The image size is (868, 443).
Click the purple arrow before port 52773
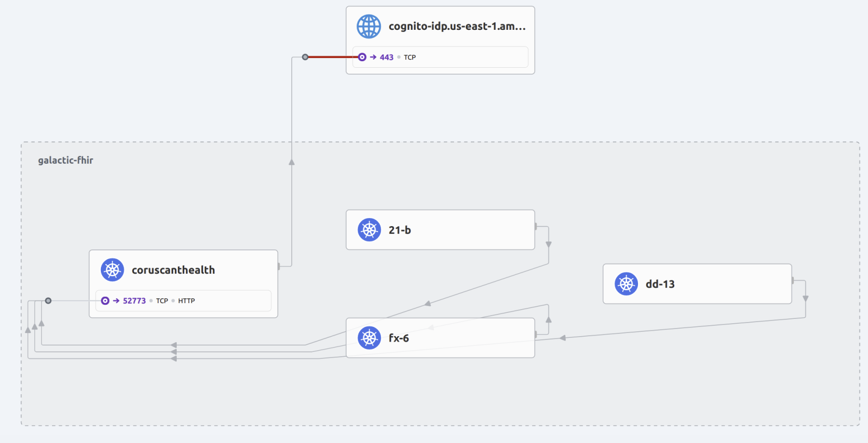(116, 300)
